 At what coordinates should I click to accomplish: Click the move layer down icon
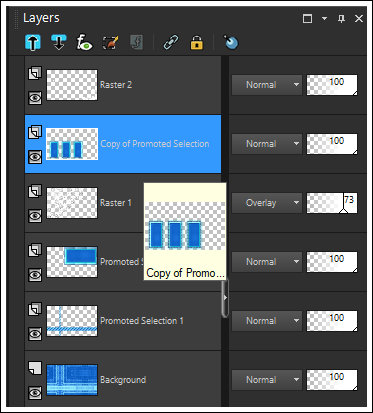point(59,42)
